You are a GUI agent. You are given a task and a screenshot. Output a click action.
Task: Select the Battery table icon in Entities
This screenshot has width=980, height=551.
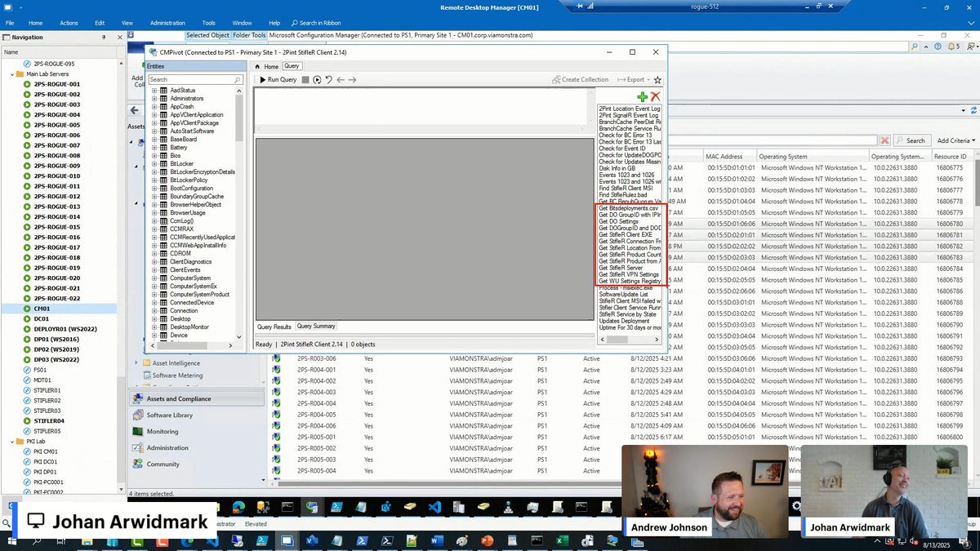coord(163,148)
